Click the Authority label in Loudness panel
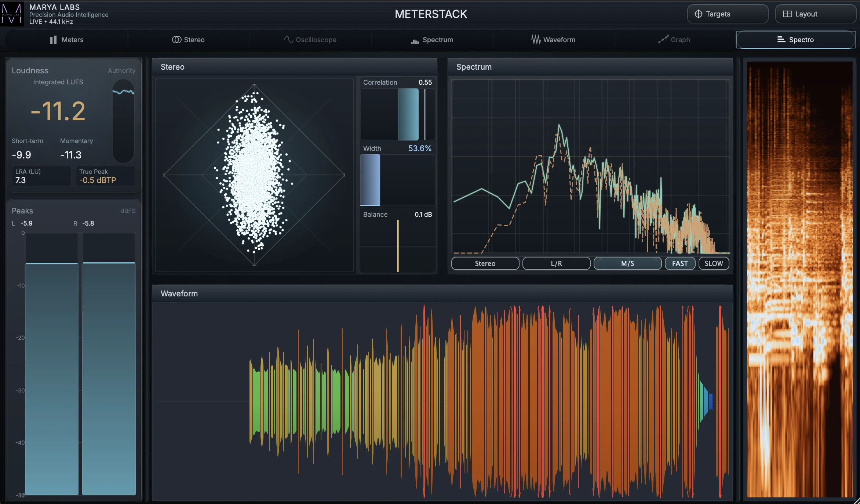860x504 pixels. pyautogui.click(x=121, y=70)
